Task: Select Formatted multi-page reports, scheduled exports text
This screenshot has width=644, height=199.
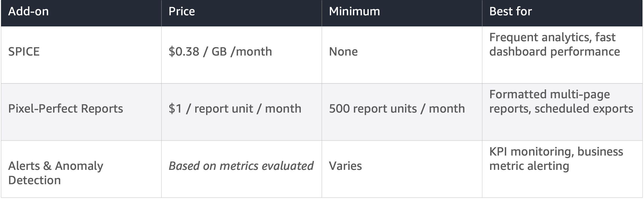Action: [561, 101]
